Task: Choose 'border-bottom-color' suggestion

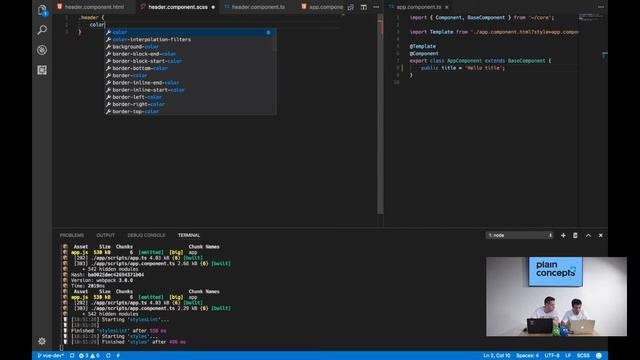Action: 190,68
